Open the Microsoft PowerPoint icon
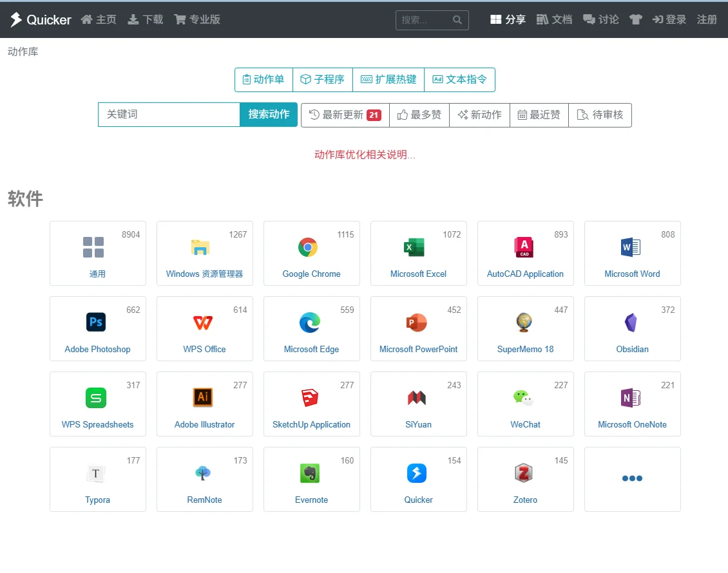 416,323
